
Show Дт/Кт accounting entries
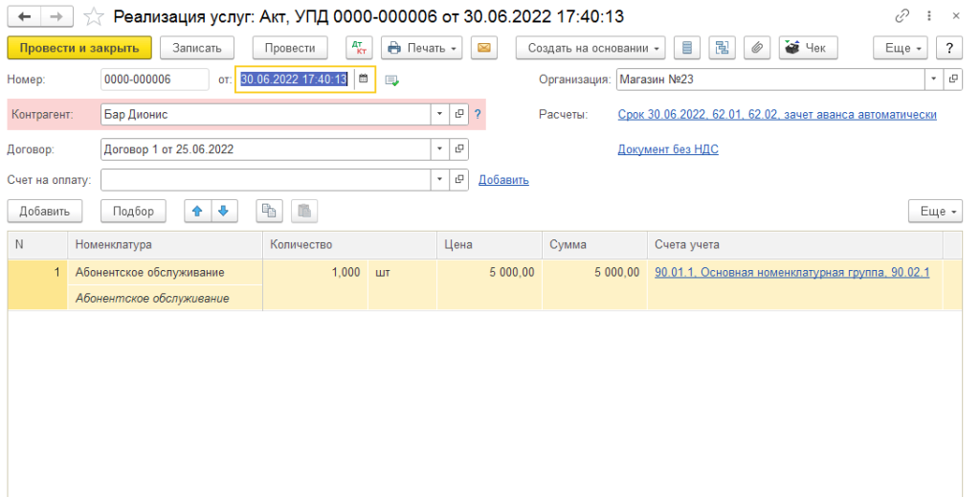click(x=360, y=48)
